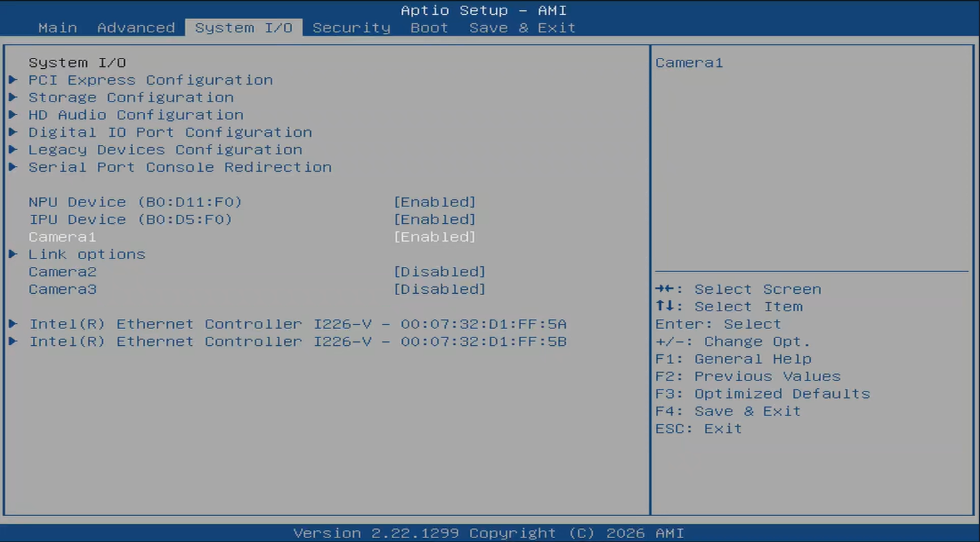Select IPU Device (B0:D5:F0) label
This screenshot has height=542, width=980.
131,219
